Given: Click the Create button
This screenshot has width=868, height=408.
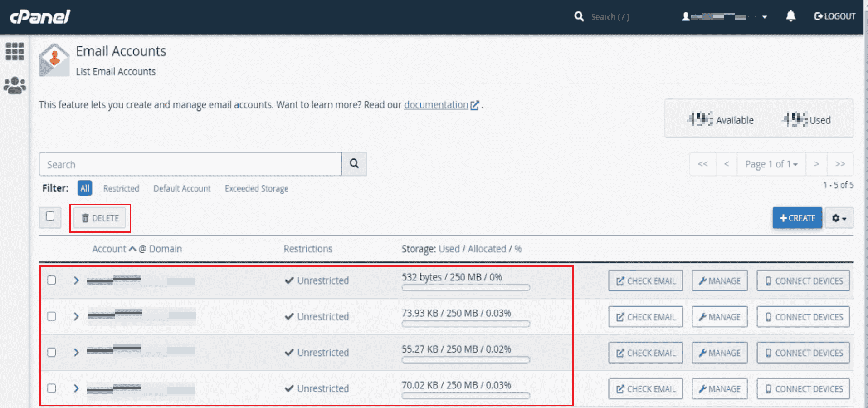Looking at the screenshot, I should (797, 218).
